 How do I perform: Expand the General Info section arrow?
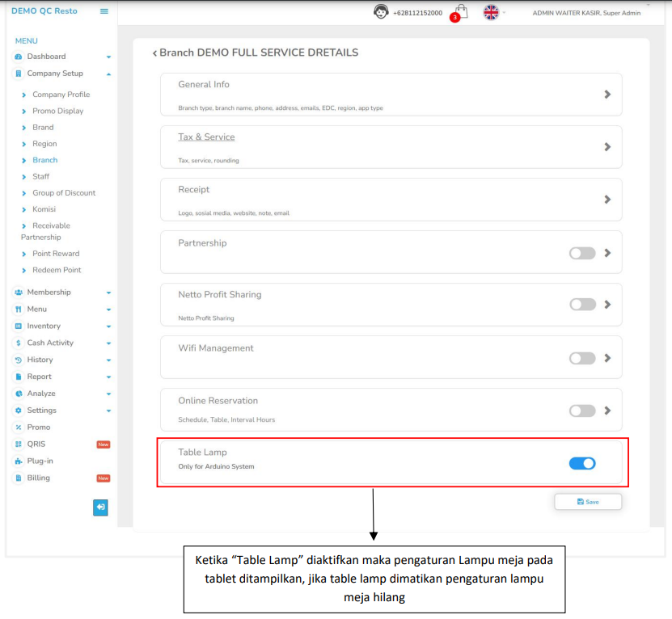[607, 95]
